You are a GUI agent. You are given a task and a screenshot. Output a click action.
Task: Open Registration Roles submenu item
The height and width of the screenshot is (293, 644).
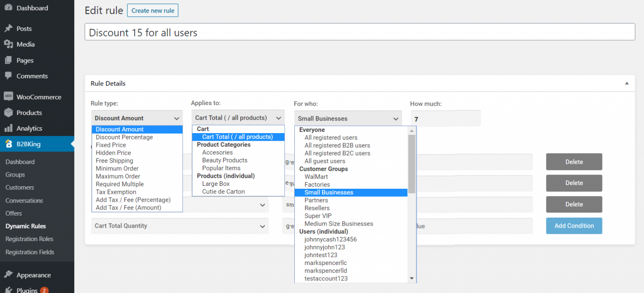29,239
